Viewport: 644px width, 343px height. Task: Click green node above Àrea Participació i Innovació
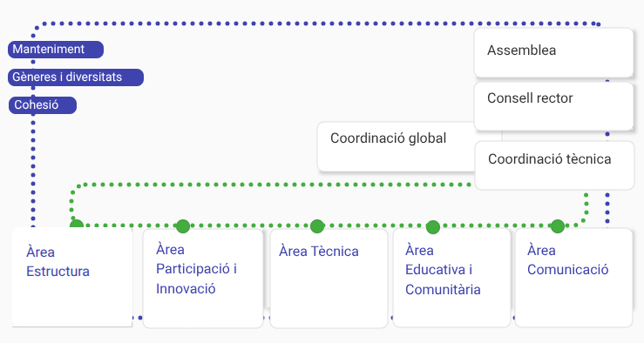183,226
